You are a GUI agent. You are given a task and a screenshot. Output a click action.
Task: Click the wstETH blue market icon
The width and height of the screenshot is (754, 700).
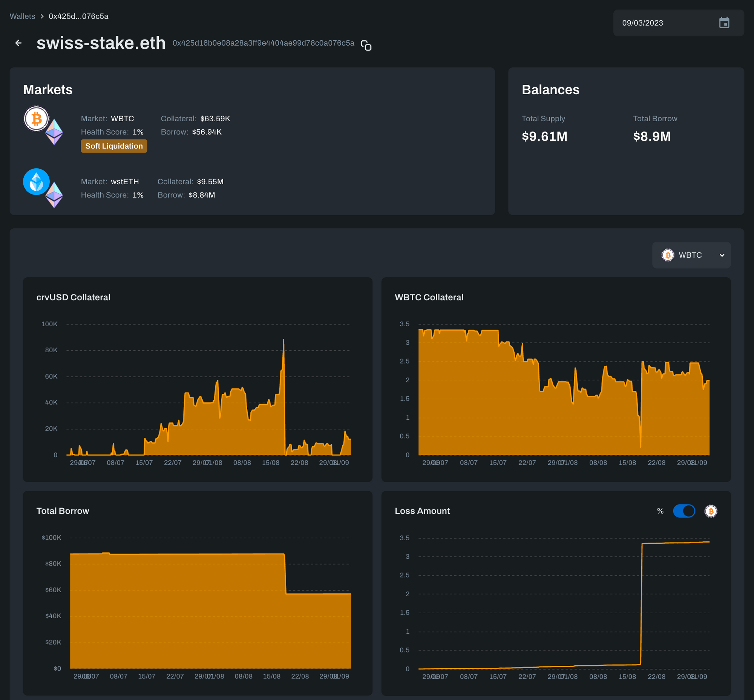(x=37, y=182)
